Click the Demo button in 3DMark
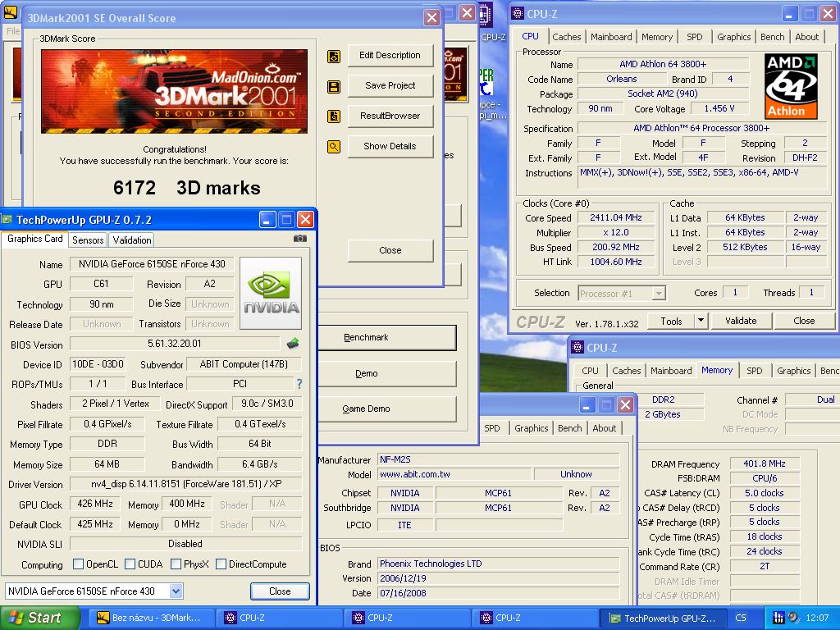This screenshot has width=840, height=630. click(387, 373)
